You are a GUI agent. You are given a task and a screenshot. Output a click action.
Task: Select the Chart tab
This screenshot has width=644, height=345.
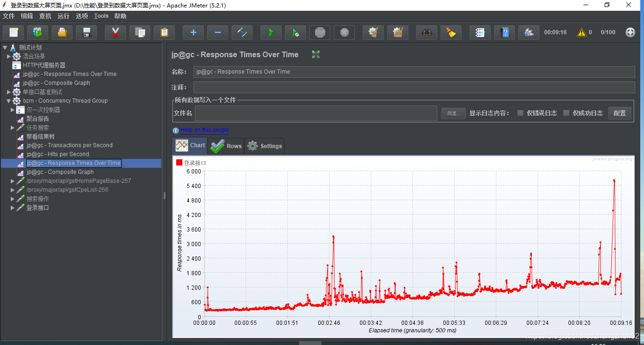click(x=190, y=145)
